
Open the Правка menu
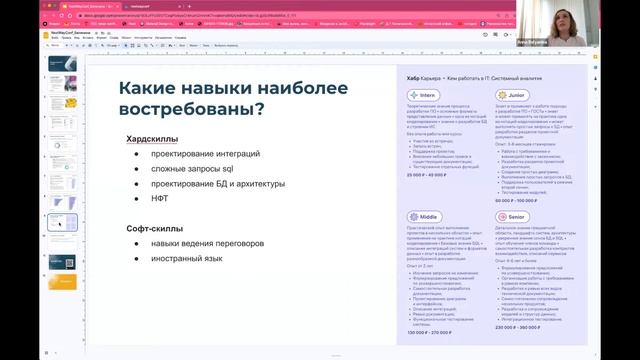[66, 38]
